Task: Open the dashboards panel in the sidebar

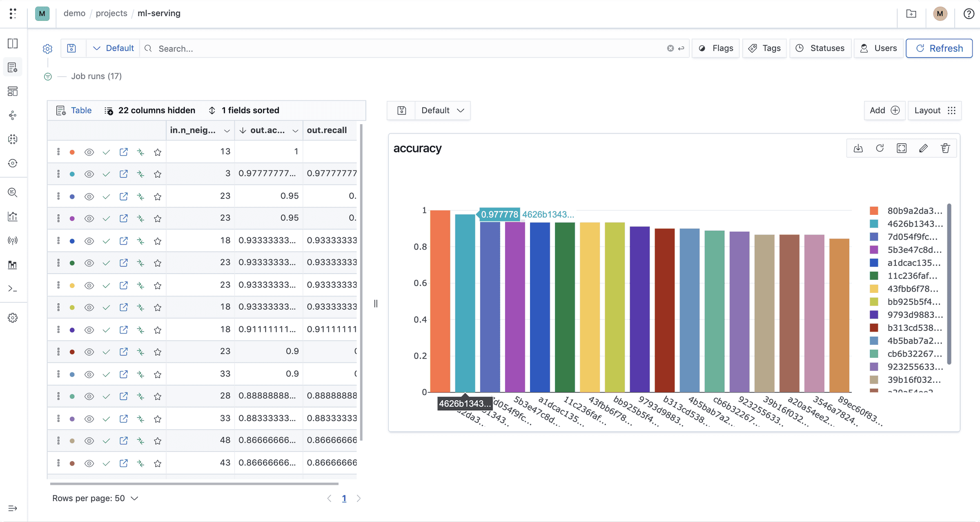Action: pyautogui.click(x=13, y=91)
